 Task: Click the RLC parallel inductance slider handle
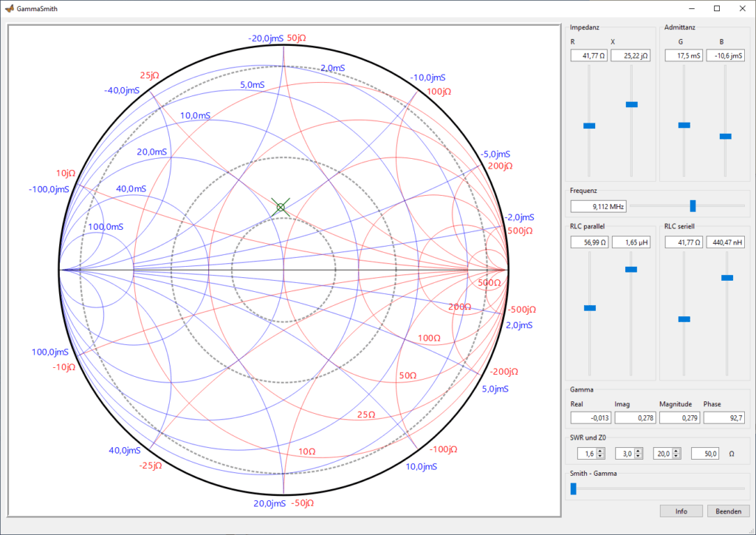pos(631,269)
